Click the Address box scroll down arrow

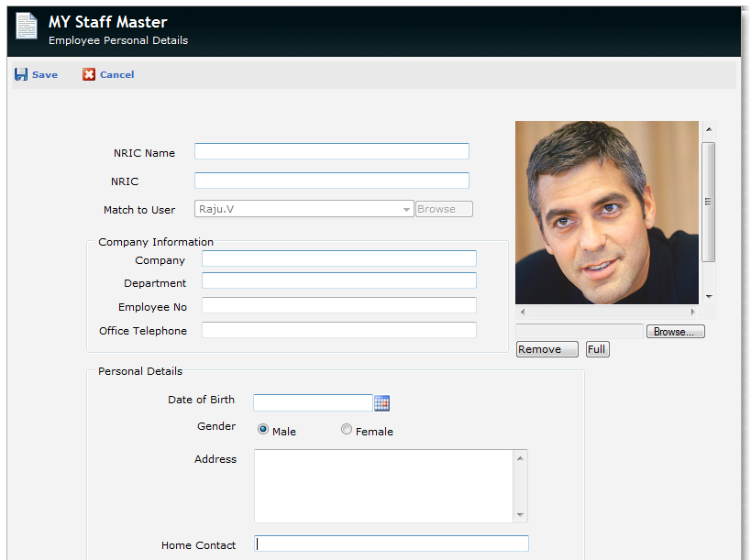click(520, 515)
